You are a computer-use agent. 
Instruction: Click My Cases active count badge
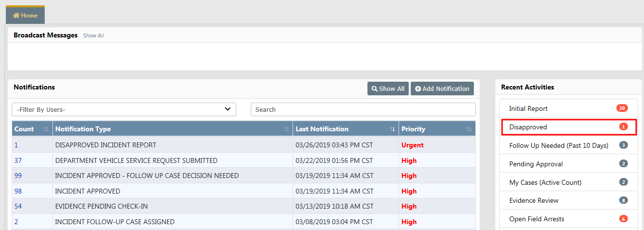point(623,182)
